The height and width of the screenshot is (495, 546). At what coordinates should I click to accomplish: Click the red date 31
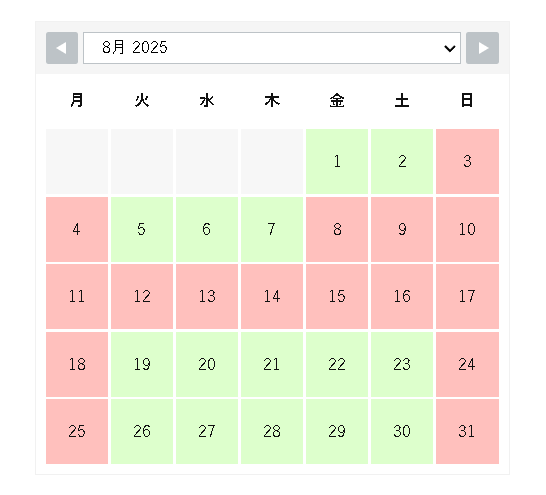[467, 432]
